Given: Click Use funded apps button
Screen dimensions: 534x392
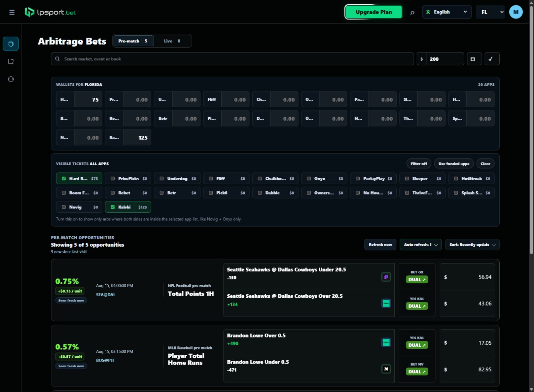Looking at the screenshot, I should [x=454, y=164].
